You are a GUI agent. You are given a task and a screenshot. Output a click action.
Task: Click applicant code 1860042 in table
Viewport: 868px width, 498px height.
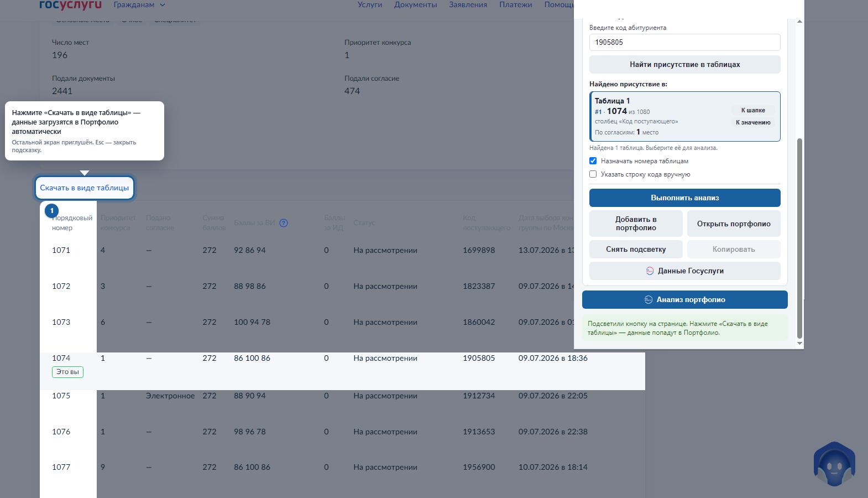[479, 323]
